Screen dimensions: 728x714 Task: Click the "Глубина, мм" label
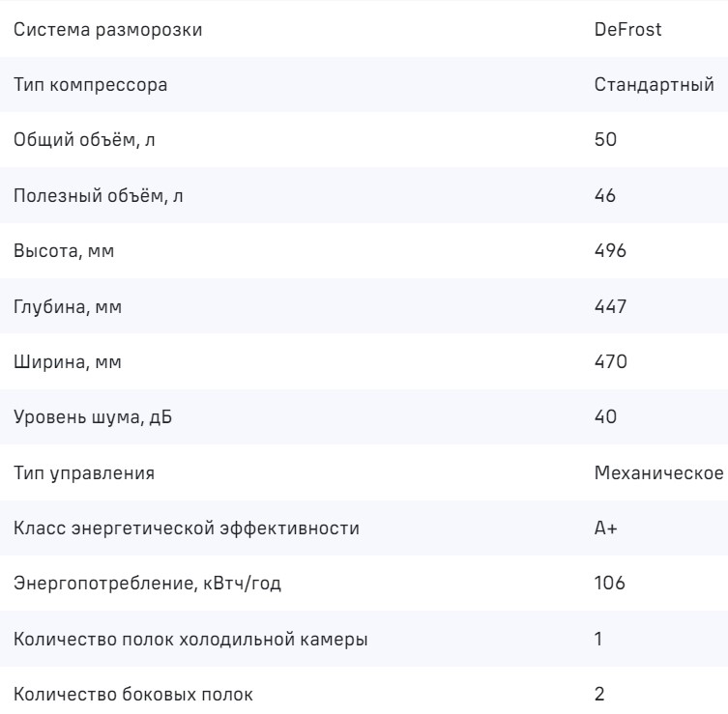(x=73, y=306)
